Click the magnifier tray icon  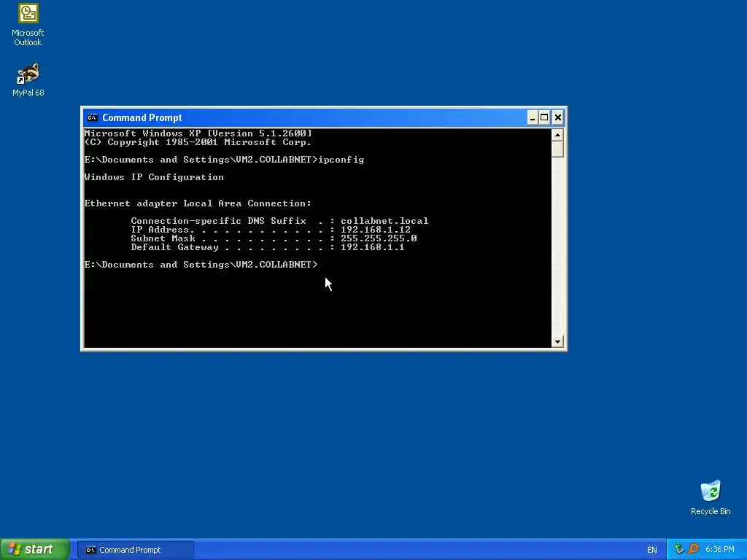pos(693,549)
